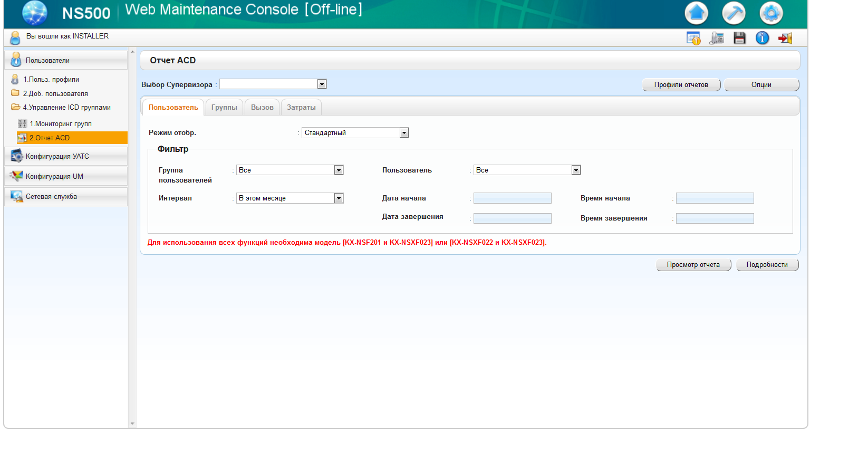Image resolution: width=868 pixels, height=450 pixels.
Task: Open the Конфигурация UM menu section
Action: tap(66, 176)
